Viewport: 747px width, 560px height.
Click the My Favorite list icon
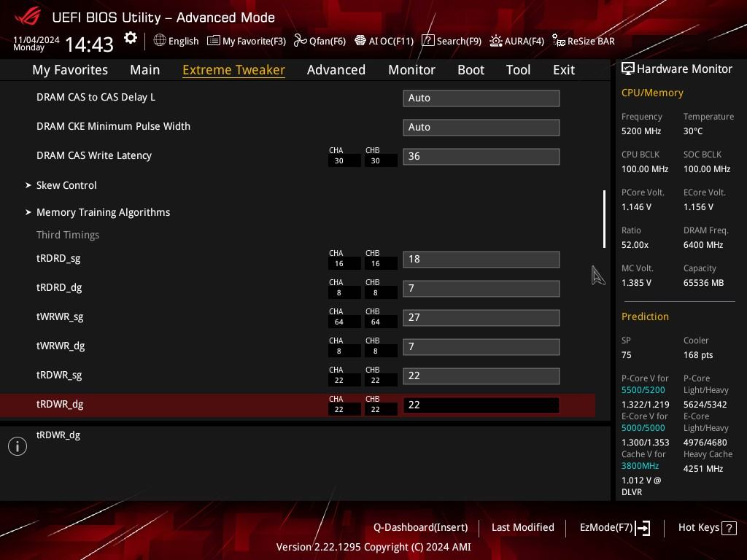click(214, 41)
